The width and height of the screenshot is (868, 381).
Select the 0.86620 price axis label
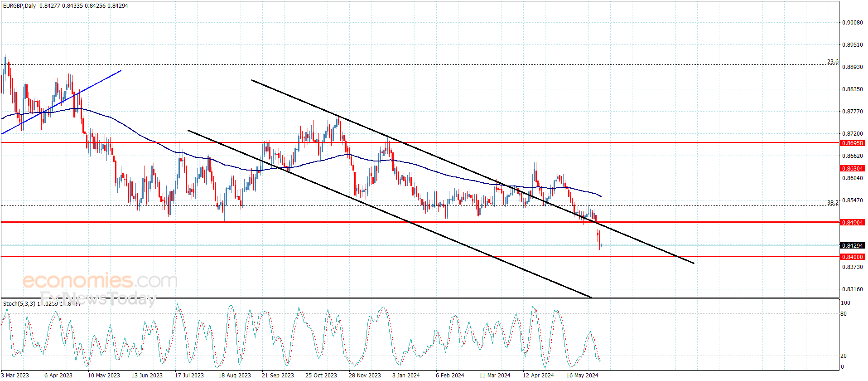(852, 156)
